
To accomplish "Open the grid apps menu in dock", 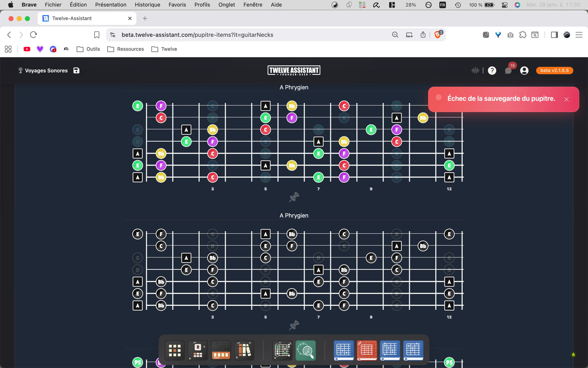I will point(175,350).
